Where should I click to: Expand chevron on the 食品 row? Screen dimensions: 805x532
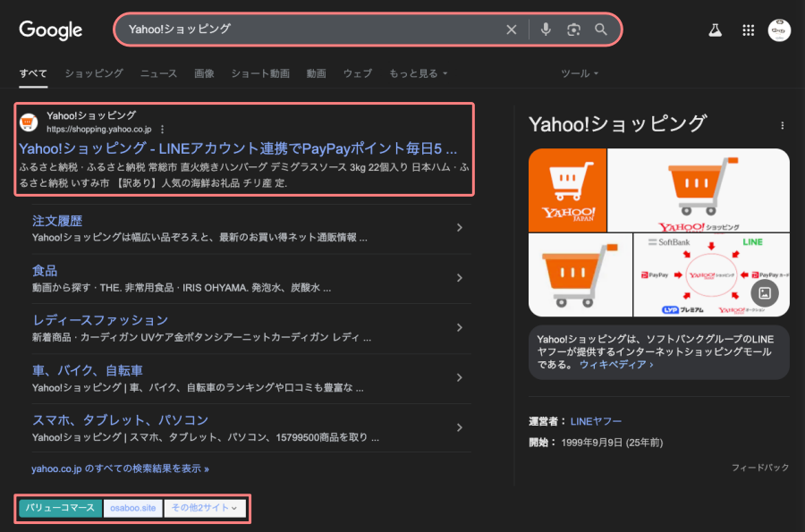pos(460,277)
